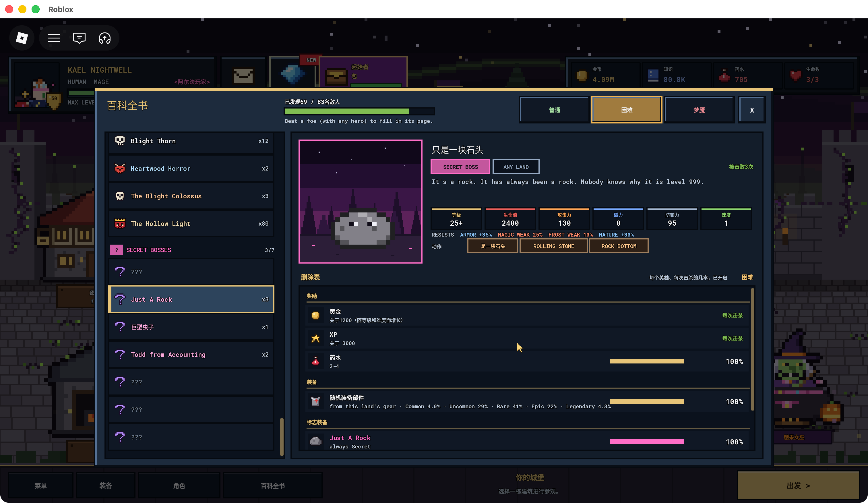Viewport: 868px width, 503px height.
Task: Open the 装备 bottom bar button
Action: (106, 485)
